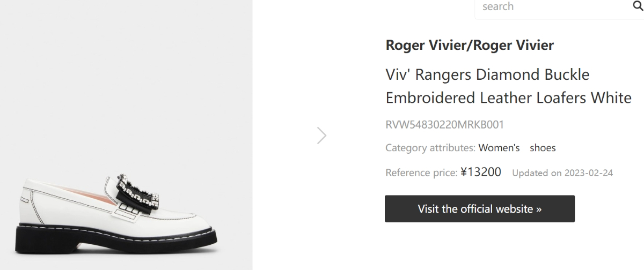644x270 pixels.
Task: Click the Embroidered Leather Loafers White title line
Action: (508, 98)
